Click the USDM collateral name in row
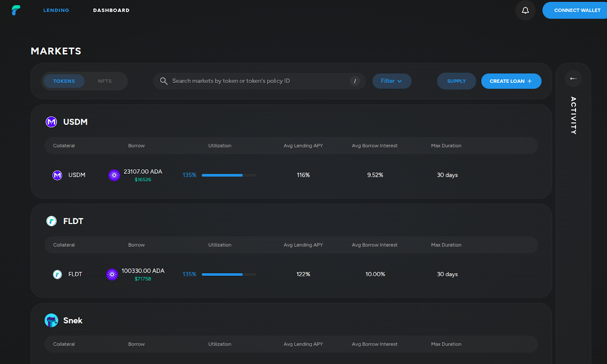 pyautogui.click(x=77, y=175)
